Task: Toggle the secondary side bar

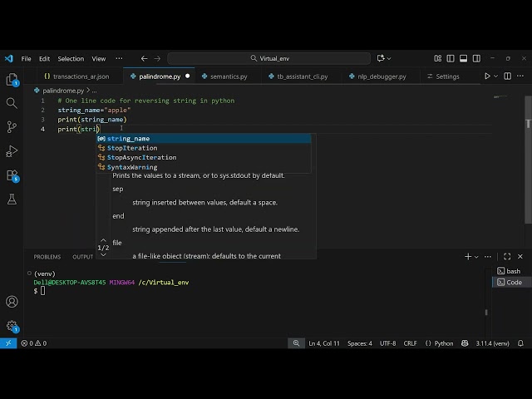Action: (476, 58)
